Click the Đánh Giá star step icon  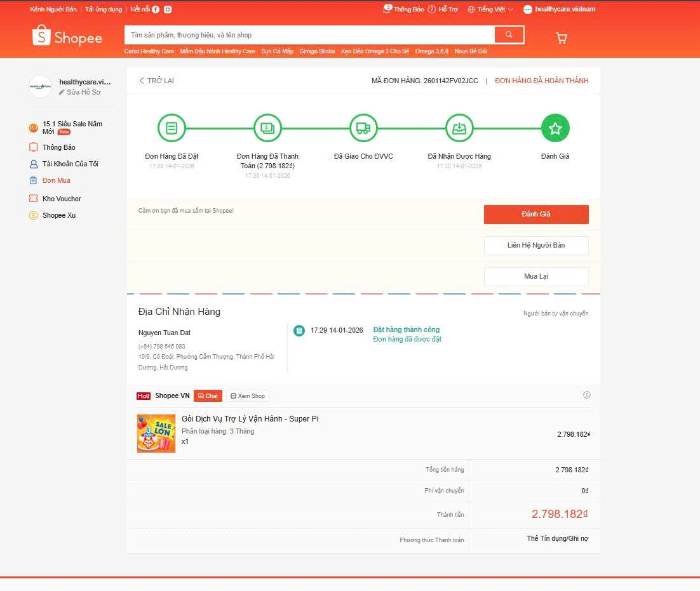555,128
